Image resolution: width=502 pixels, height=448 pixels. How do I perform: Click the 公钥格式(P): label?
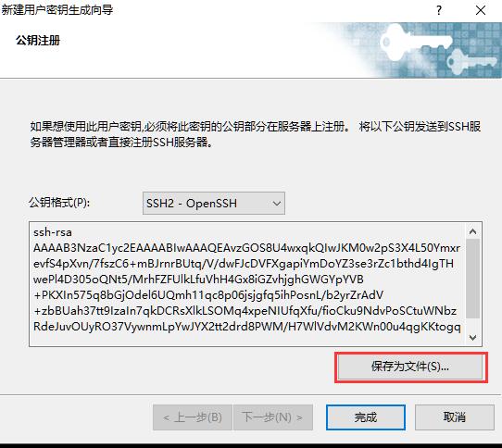pyautogui.click(x=59, y=203)
